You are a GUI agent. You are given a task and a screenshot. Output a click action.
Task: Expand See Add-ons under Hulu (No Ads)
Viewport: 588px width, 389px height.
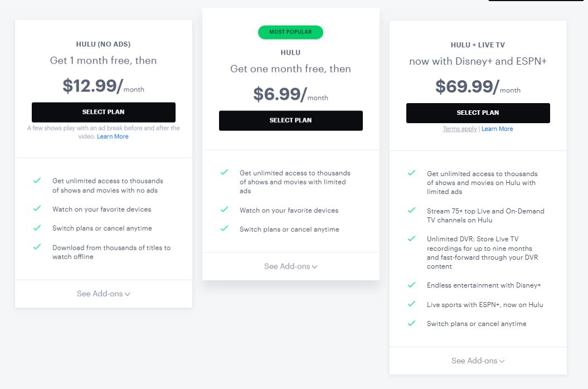pos(103,293)
